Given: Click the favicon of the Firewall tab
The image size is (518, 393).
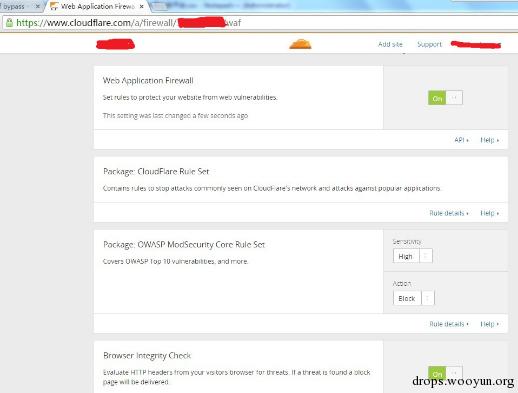Looking at the screenshot, I should pyautogui.click(x=54, y=6).
